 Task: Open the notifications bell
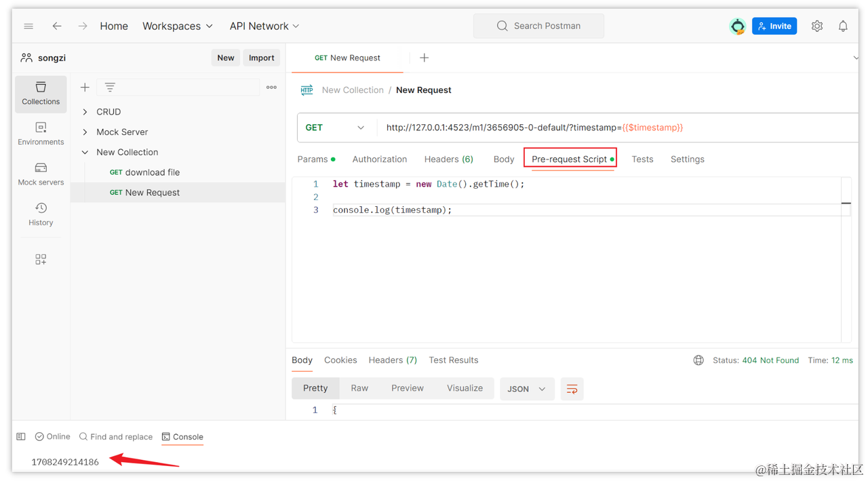[843, 26]
